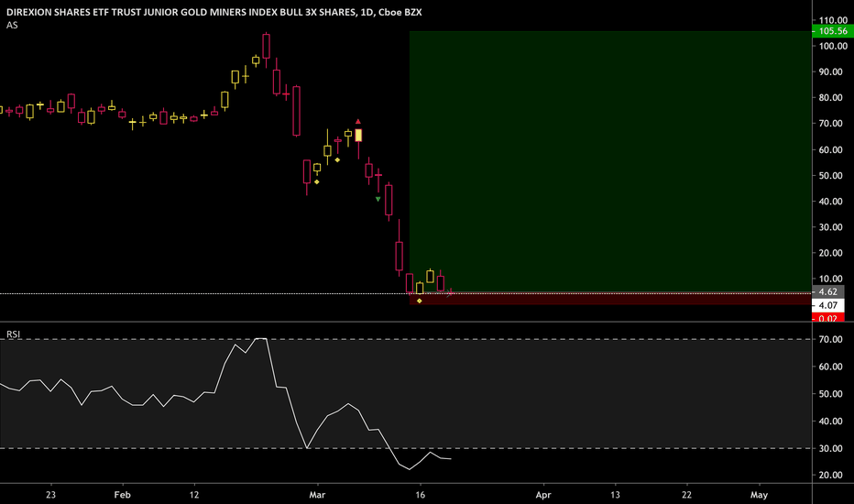Click the red 0.02 stop price label
Viewport: 854px width, 504px height.
(x=827, y=318)
